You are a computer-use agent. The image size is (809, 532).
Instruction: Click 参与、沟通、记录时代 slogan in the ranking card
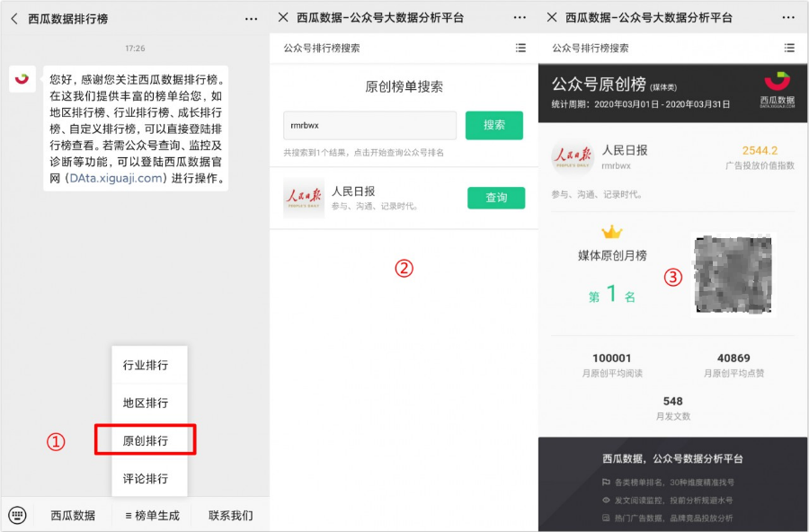click(597, 194)
